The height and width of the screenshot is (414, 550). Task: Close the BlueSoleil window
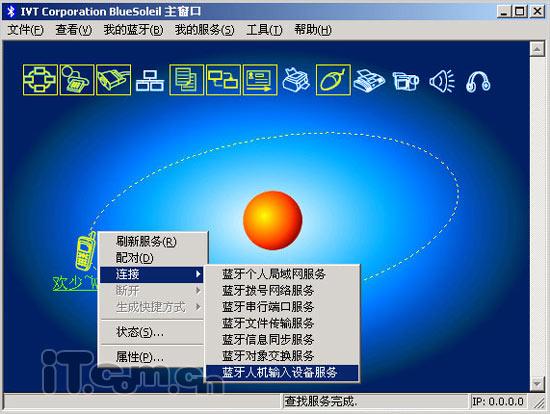[537, 12]
